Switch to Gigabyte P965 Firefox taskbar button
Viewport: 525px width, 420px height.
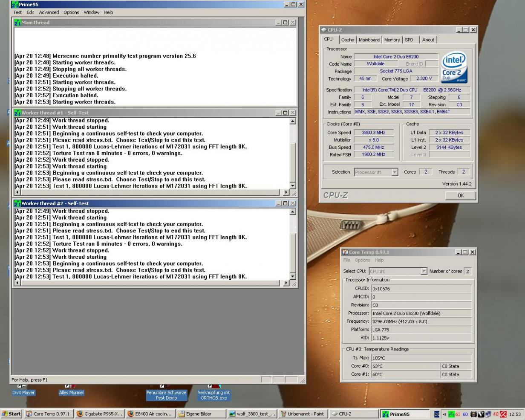tap(100, 414)
